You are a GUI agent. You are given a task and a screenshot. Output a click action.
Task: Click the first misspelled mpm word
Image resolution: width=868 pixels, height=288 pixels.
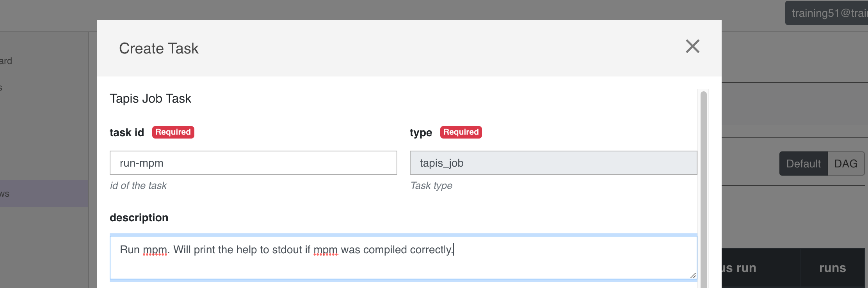tap(155, 250)
